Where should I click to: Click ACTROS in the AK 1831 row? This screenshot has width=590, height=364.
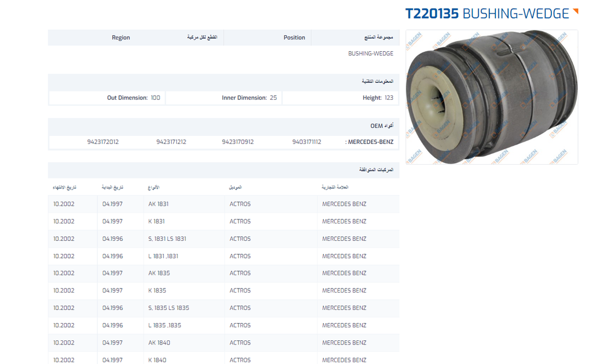click(x=240, y=204)
